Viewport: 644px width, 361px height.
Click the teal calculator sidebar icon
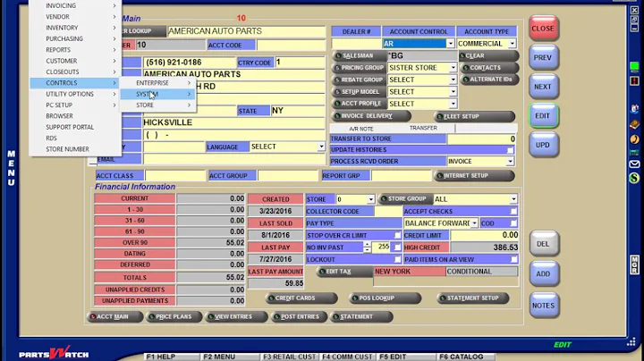634,153
